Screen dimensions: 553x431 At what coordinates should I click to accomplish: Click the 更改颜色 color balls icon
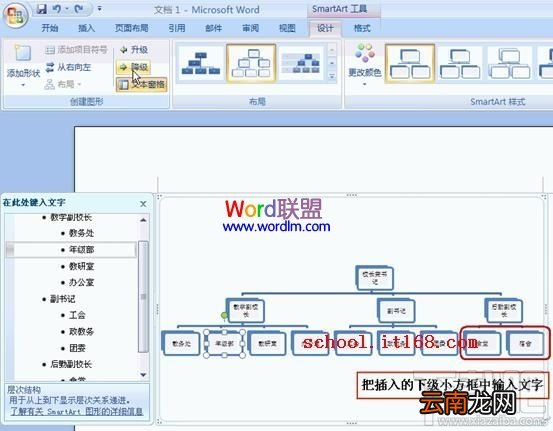coord(365,53)
